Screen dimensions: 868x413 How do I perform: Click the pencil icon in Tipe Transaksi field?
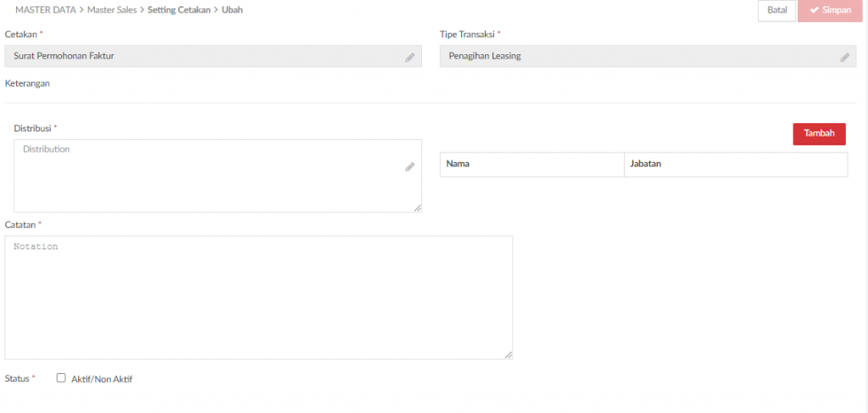[845, 57]
